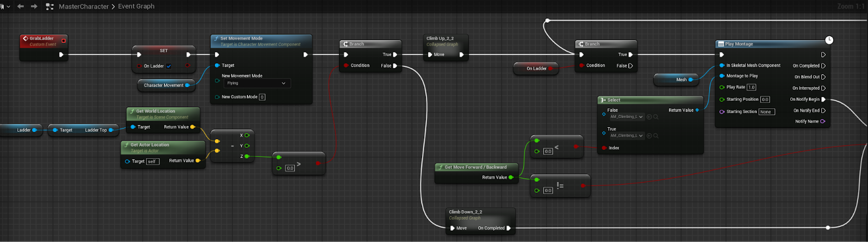868x242 pixels.
Task: Click the On Interrupted execution pin
Action: click(823, 88)
